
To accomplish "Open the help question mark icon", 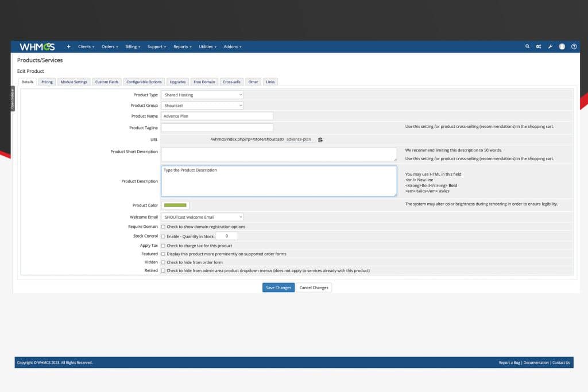I will click(x=574, y=46).
